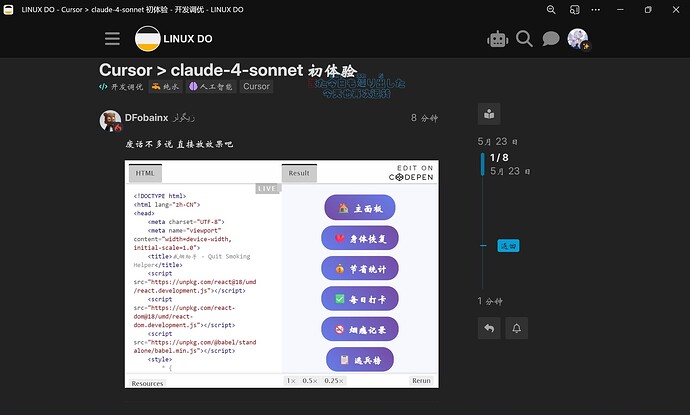Open the CodePen Resources button
690x415 pixels.
(147, 383)
